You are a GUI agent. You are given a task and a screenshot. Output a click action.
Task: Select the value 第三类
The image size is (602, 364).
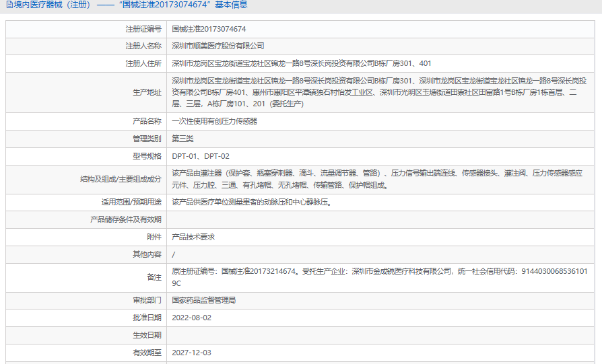[182, 139]
